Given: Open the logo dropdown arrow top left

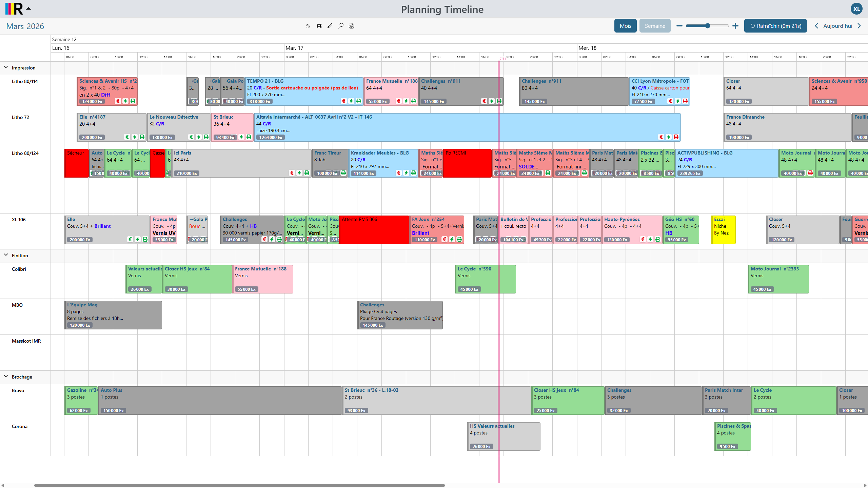Looking at the screenshot, I should (x=28, y=8).
